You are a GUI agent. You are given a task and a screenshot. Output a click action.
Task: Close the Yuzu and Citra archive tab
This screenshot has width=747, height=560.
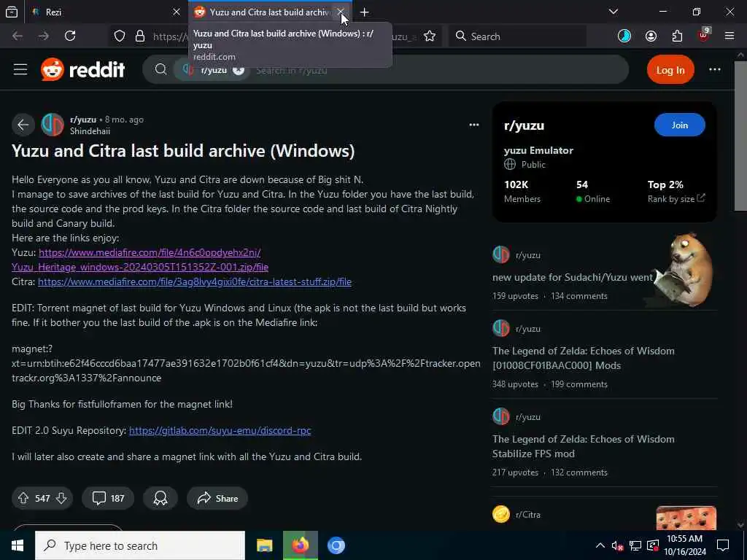click(340, 12)
